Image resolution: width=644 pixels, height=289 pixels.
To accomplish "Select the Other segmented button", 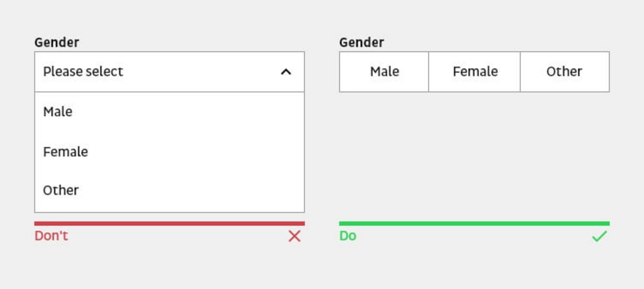I will (564, 72).
